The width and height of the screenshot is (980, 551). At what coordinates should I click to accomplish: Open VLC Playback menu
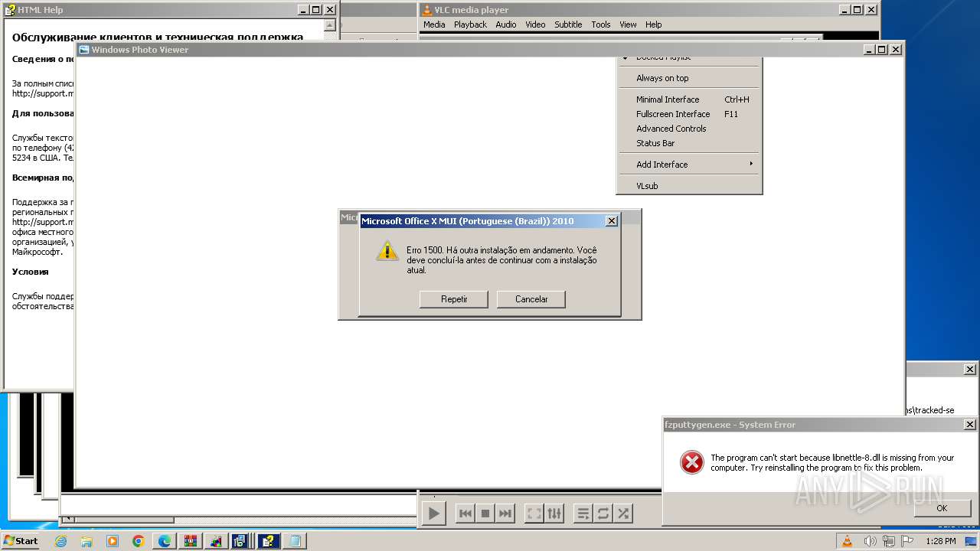coord(470,24)
